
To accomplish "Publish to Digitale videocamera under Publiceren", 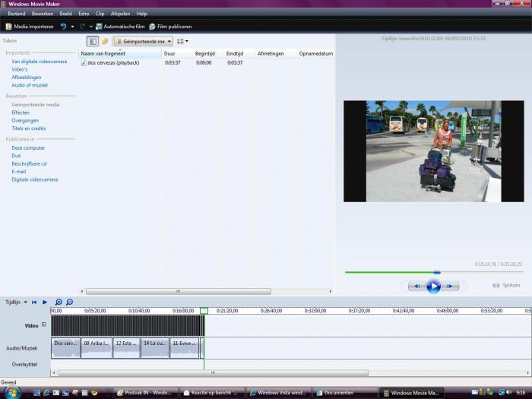I will (35, 179).
